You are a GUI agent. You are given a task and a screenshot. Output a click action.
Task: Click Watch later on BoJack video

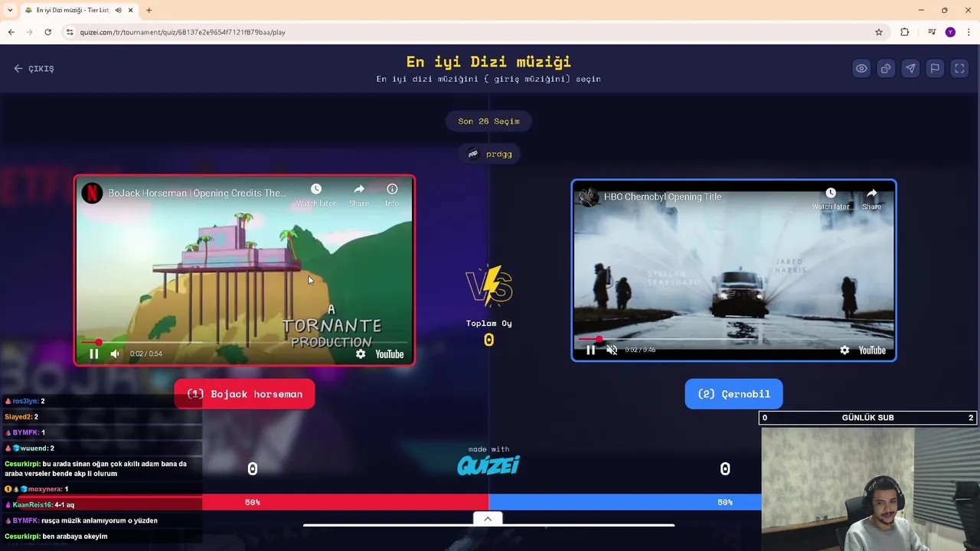click(315, 194)
